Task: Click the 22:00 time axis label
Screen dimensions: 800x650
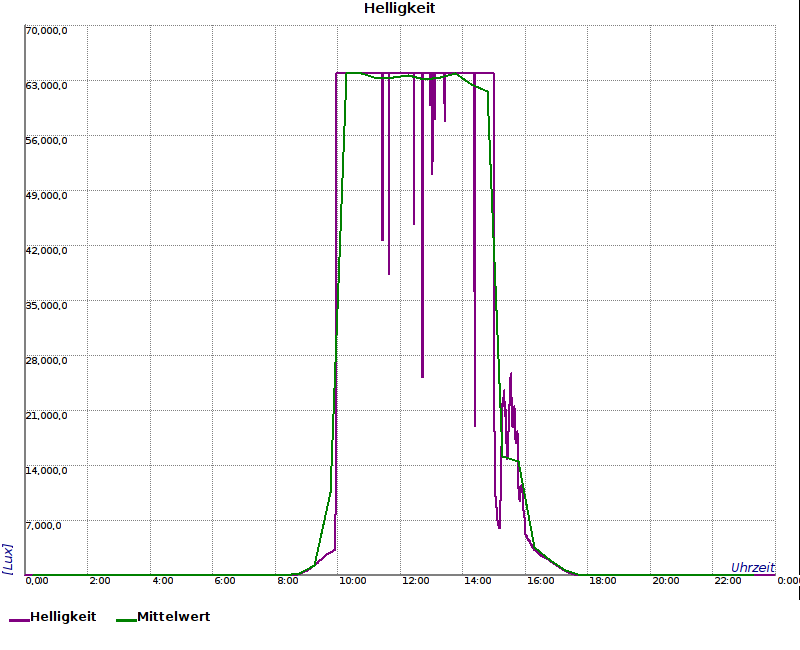Action: pos(728,581)
